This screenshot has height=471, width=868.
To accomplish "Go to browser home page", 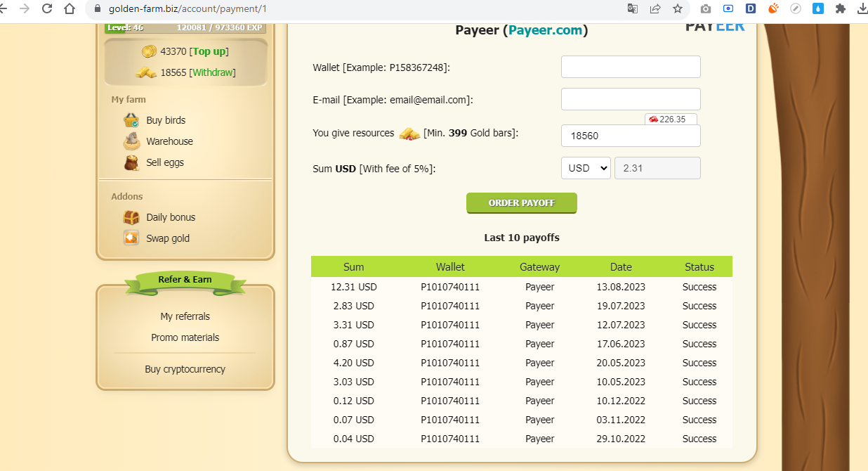I will point(69,9).
